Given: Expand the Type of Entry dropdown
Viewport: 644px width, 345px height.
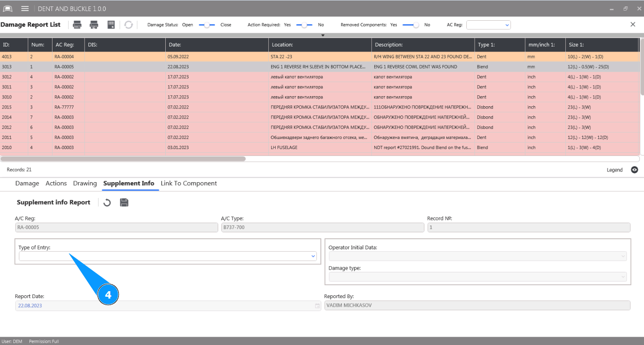Looking at the screenshot, I should pos(313,256).
